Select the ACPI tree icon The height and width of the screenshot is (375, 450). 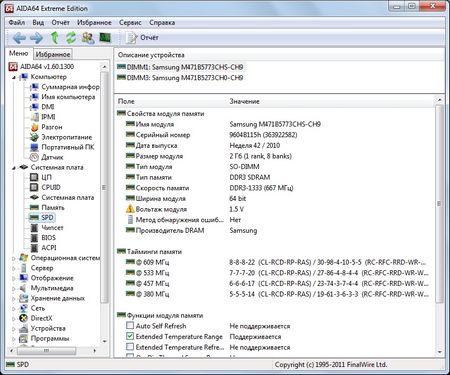point(34,248)
